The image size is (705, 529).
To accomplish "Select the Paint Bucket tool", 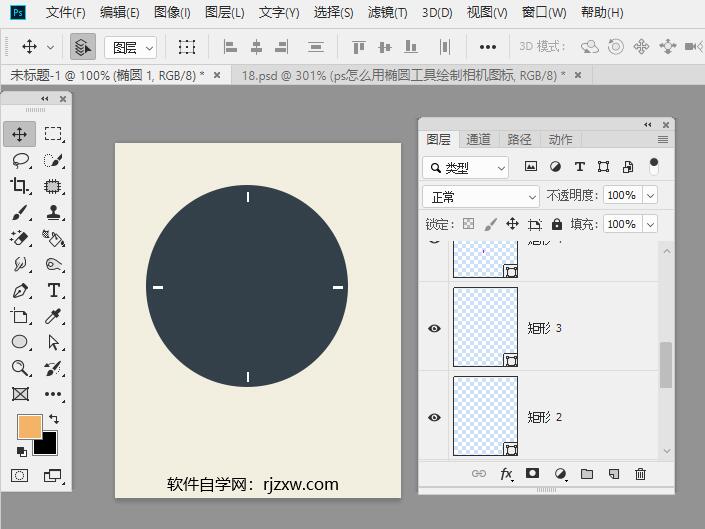I will [x=53, y=238].
